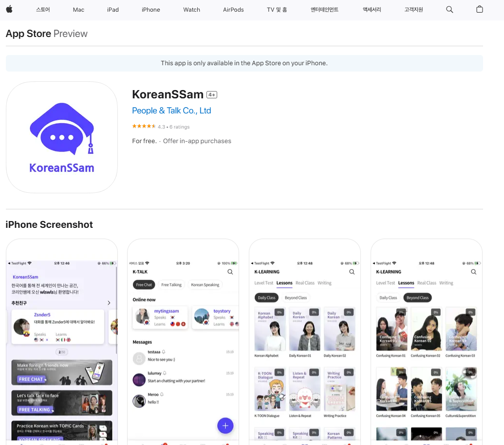Tap the toystory profile picture
This screenshot has height=445, width=504.
(x=202, y=316)
